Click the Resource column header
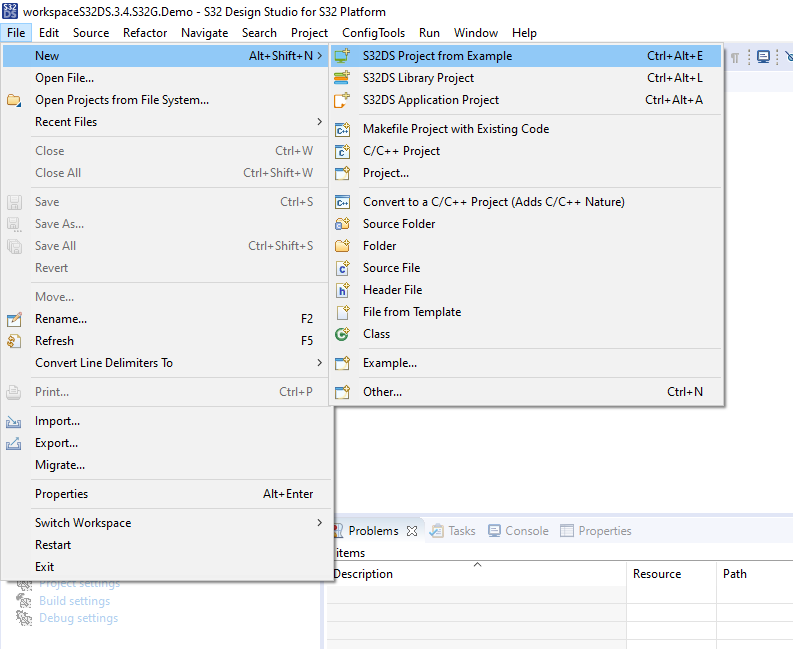793x649 pixels. 671,574
